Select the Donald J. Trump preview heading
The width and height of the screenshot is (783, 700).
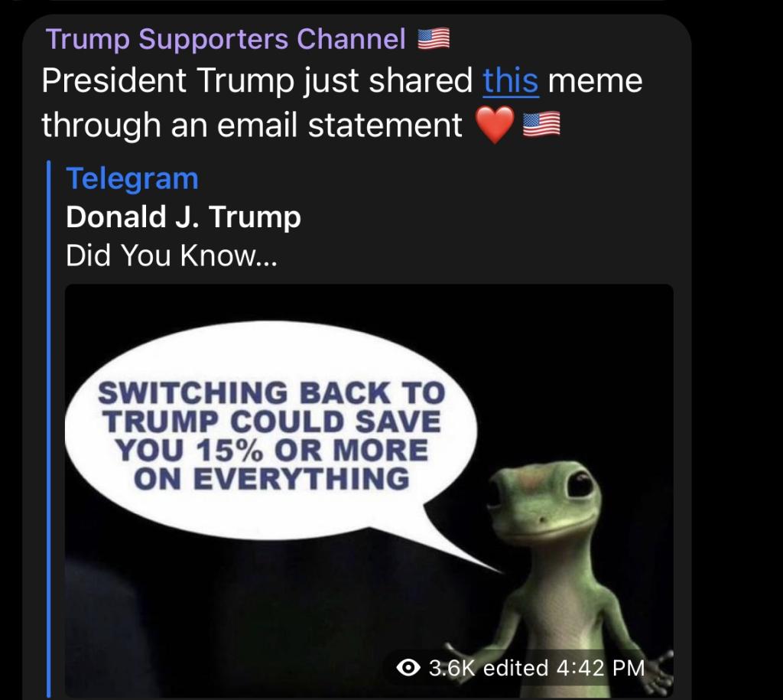tap(184, 217)
